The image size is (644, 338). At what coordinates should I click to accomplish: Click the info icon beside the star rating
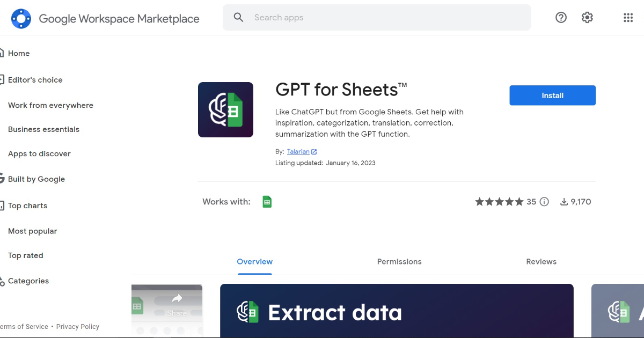544,201
